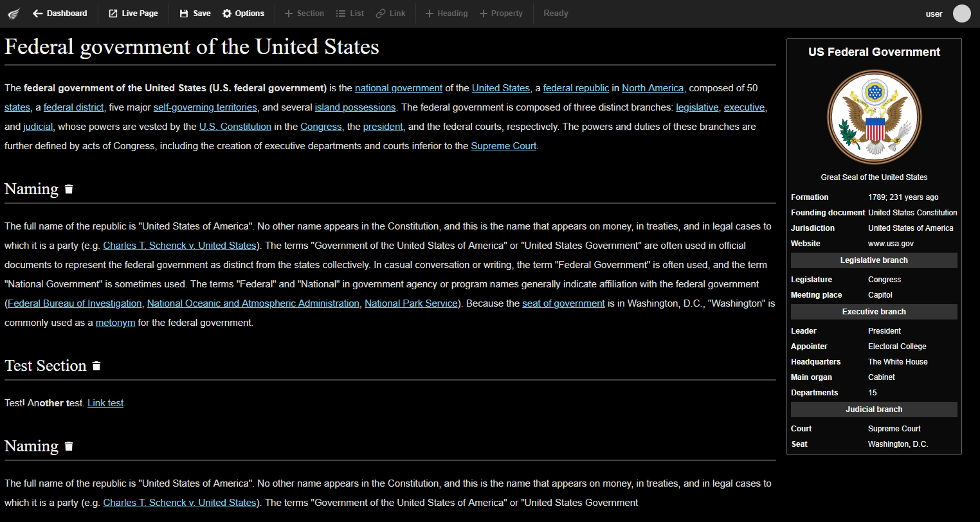Screen dimensions: 980x522
Task: Open the Live Page
Action: [133, 14]
